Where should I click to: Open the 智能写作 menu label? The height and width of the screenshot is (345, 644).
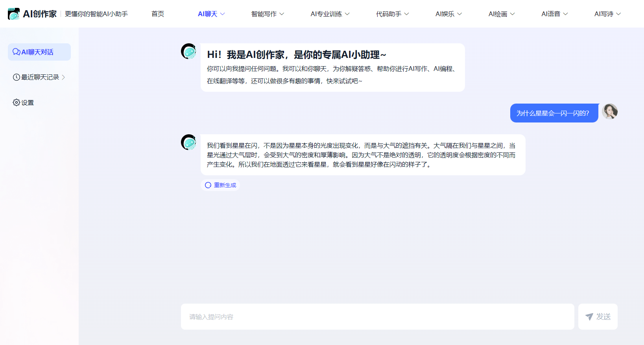click(x=264, y=14)
